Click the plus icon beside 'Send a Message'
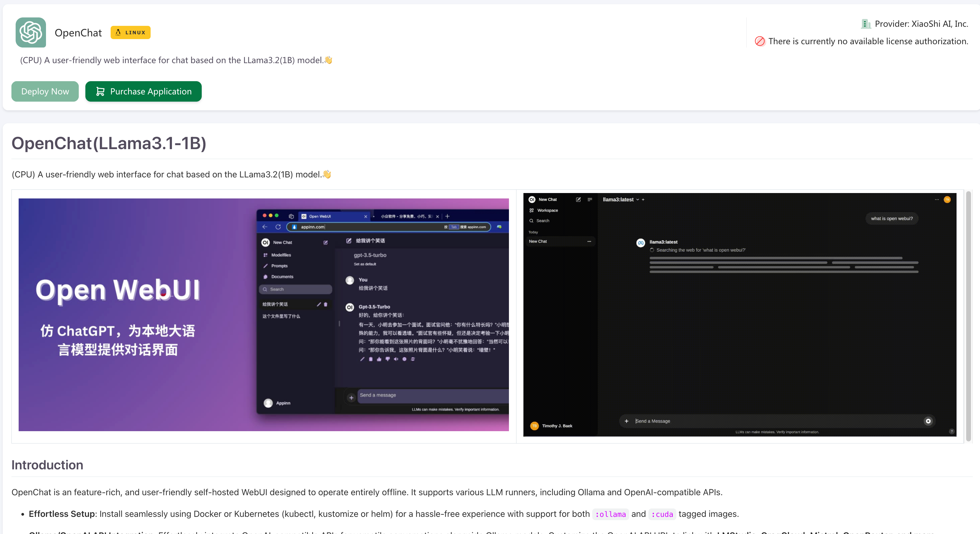 [626, 421]
